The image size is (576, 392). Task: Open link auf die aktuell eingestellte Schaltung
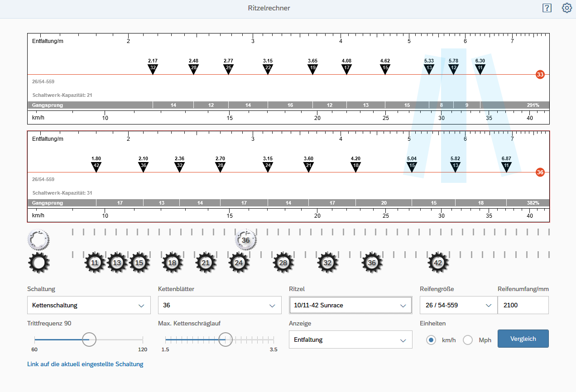click(85, 364)
